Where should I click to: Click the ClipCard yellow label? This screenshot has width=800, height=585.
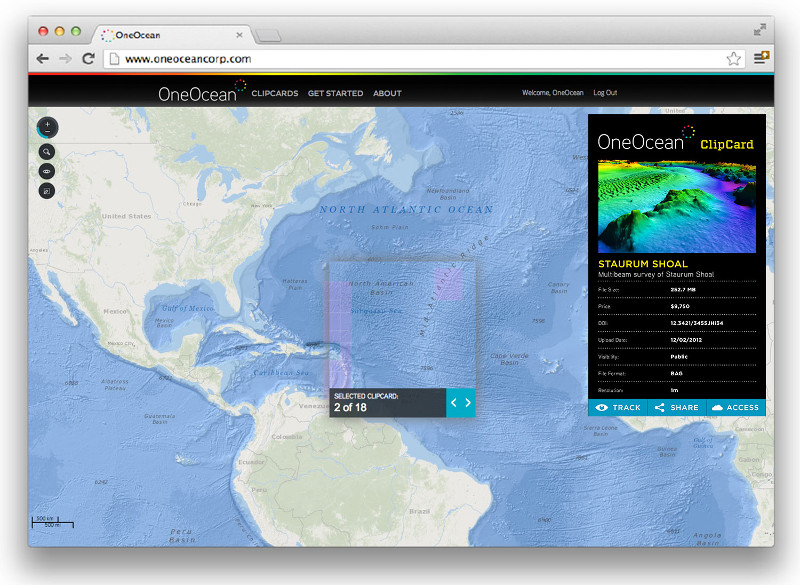click(x=727, y=144)
